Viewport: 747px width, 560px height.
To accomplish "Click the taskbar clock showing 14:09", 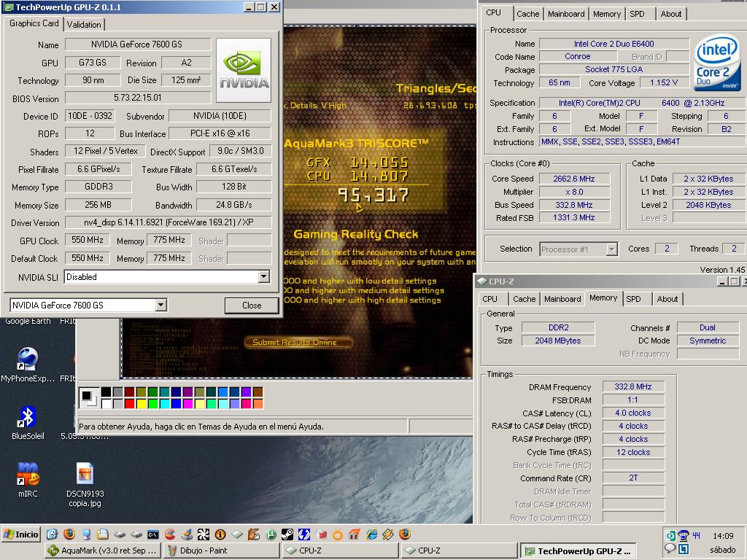I will coord(723,536).
